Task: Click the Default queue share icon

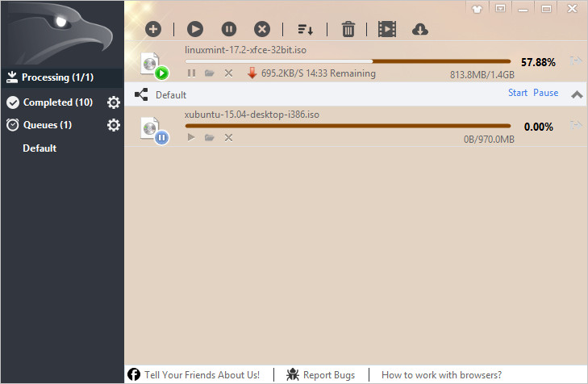Action: (141, 94)
